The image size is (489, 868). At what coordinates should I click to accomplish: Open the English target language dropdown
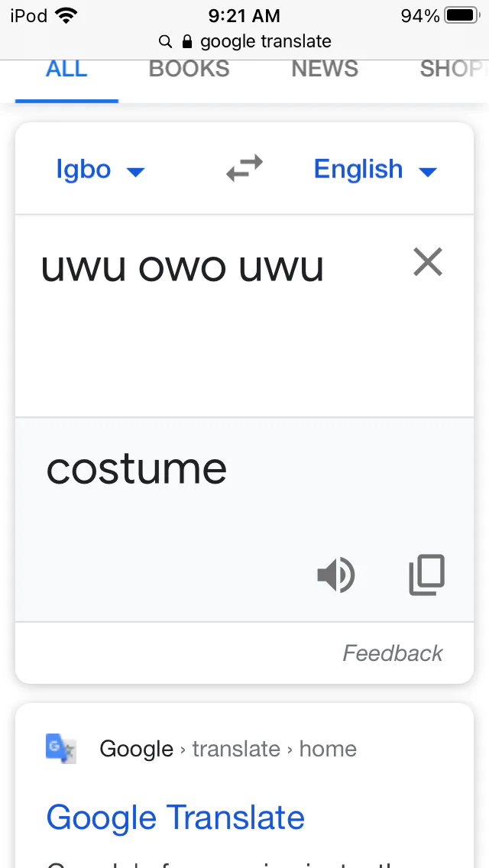(x=374, y=170)
